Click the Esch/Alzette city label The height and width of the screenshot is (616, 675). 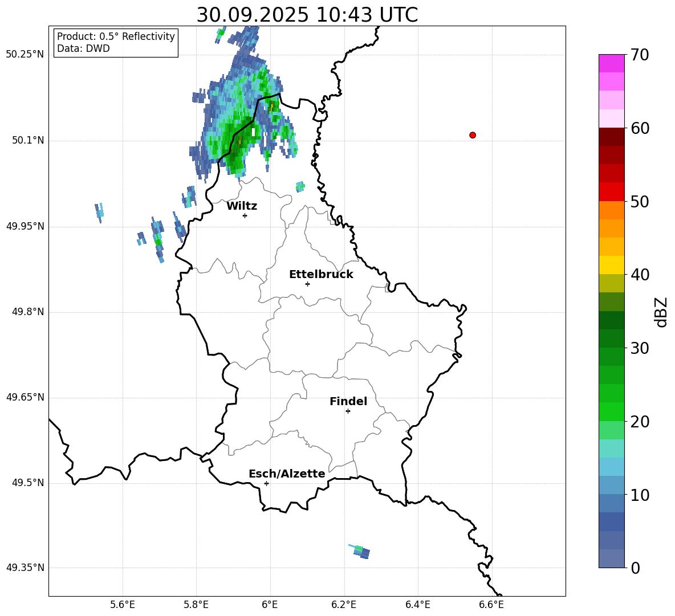(x=287, y=474)
